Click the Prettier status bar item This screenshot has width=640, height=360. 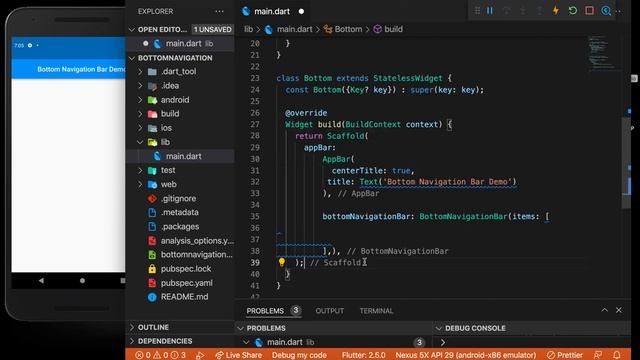tap(565, 355)
